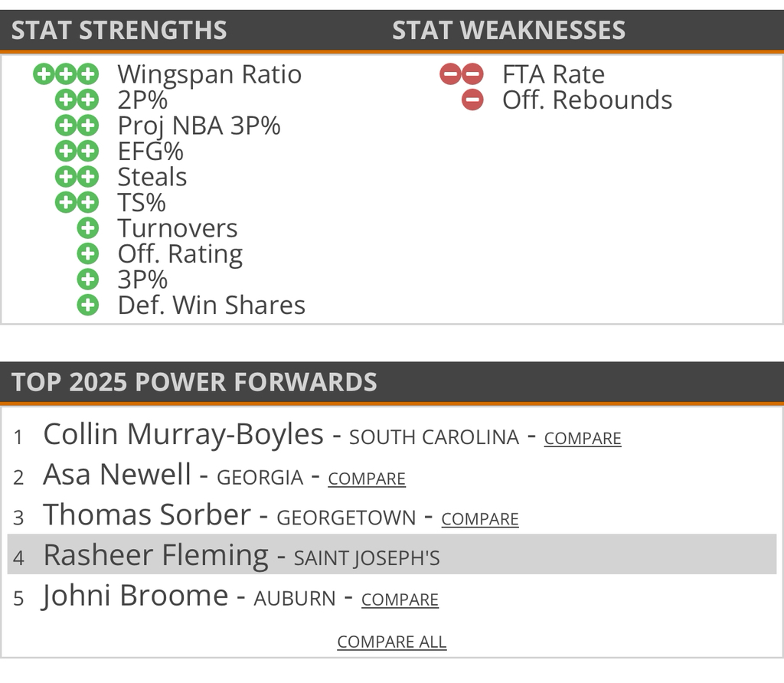
Task: Select the highlighted Rasheer Fleming row
Action: pos(391,555)
